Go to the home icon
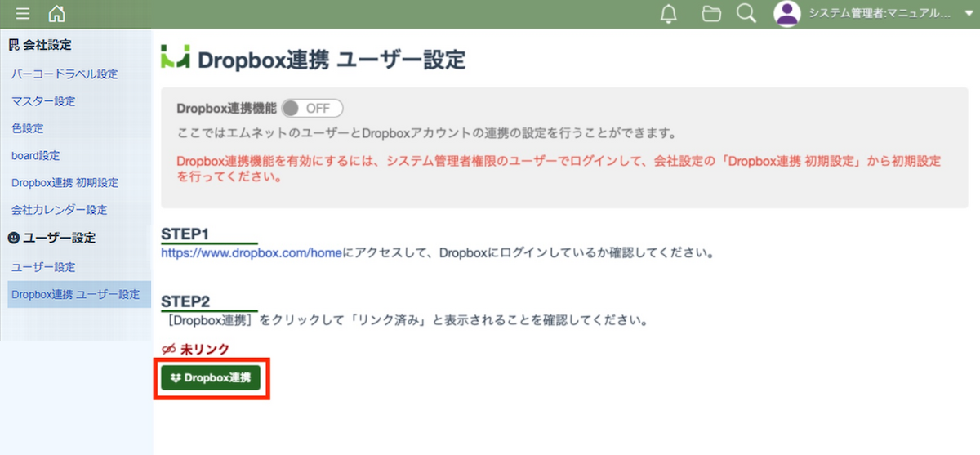Image resolution: width=980 pixels, height=455 pixels. click(56, 13)
